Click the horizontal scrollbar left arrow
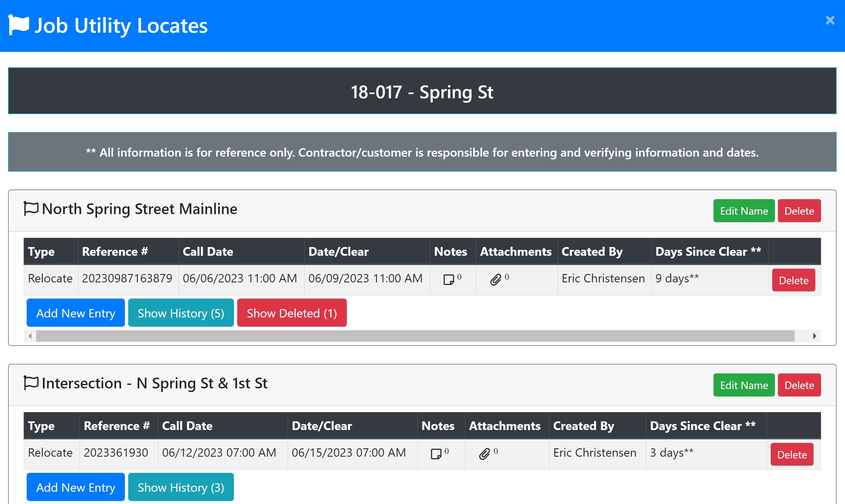Viewport: 845px width, 504px height. click(30, 336)
